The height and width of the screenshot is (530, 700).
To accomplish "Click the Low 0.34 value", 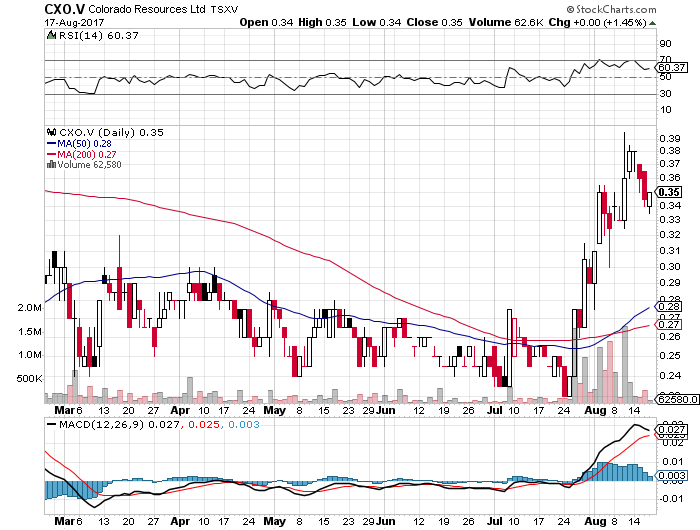I will pyautogui.click(x=376, y=22).
